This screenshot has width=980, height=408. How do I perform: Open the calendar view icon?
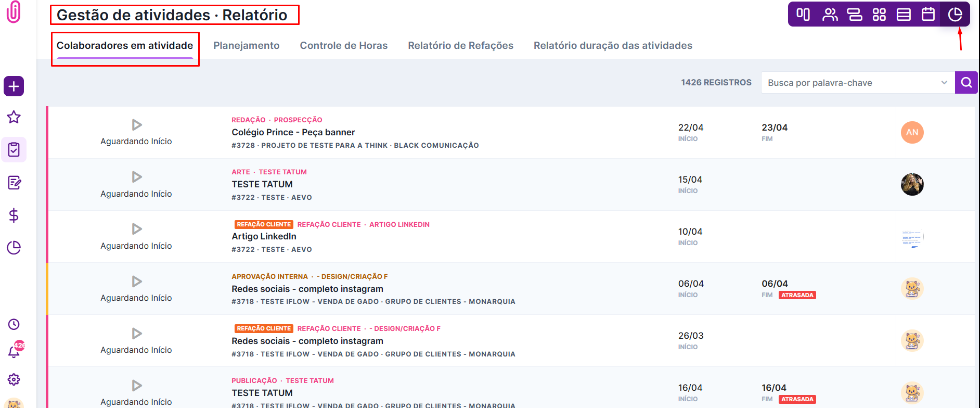[929, 15]
